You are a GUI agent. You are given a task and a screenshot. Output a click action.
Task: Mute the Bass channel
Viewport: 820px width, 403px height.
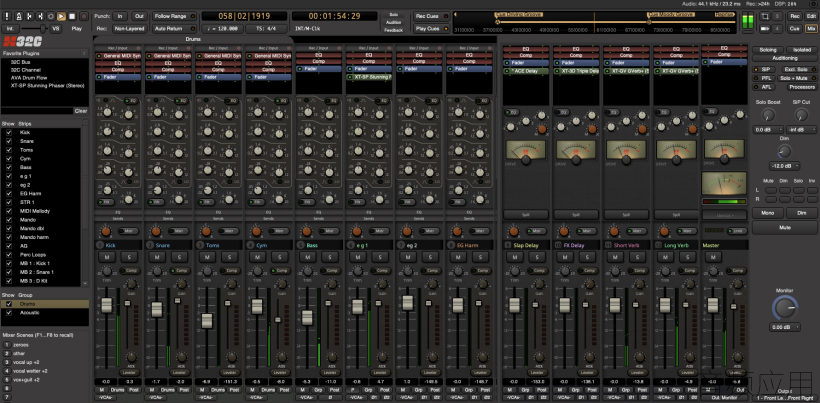tap(308, 257)
